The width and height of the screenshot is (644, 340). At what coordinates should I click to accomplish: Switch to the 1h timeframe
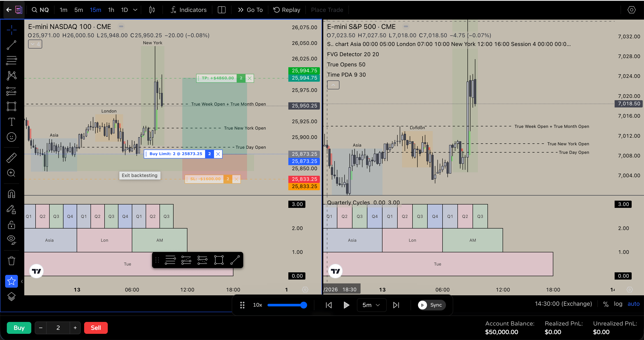coord(111,10)
